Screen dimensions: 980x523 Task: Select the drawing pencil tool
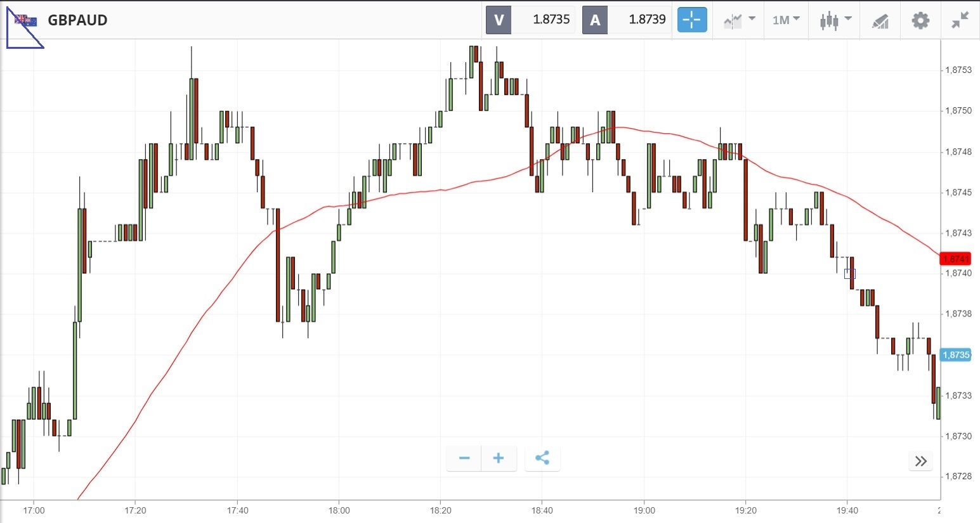[880, 21]
